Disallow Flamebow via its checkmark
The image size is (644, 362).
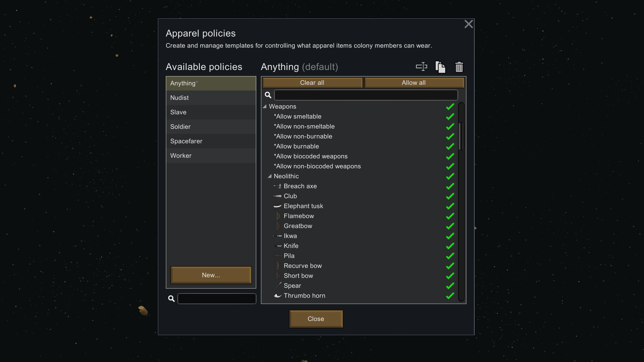[x=450, y=216]
